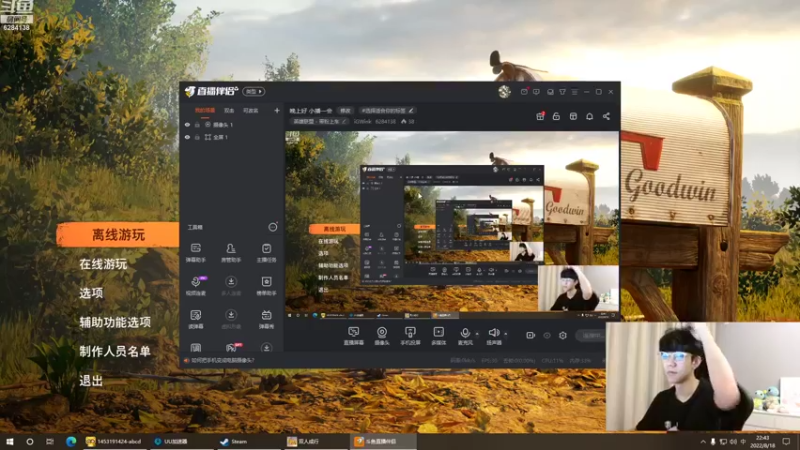The image size is (800, 450).
Task: Open the 榜单助手 ranking assistant tool
Action: (266, 286)
